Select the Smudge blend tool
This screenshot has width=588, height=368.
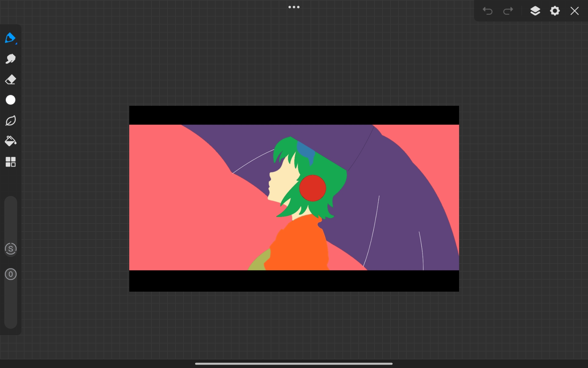point(10,59)
